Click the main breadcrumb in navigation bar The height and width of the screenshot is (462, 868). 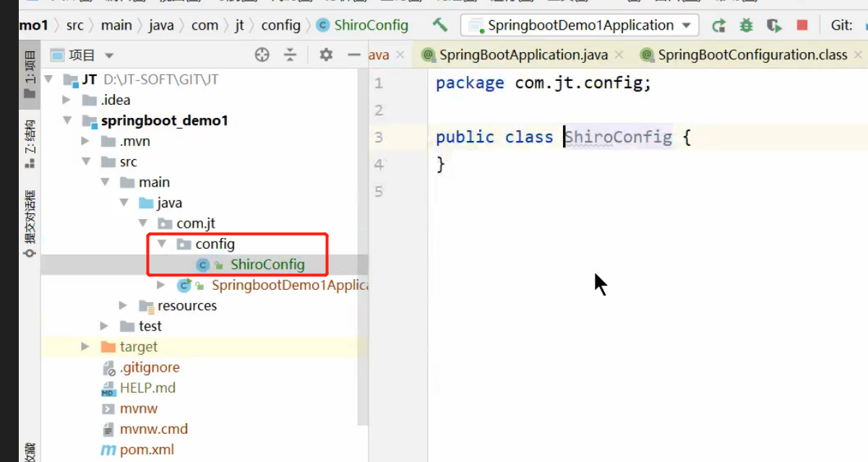coord(116,25)
